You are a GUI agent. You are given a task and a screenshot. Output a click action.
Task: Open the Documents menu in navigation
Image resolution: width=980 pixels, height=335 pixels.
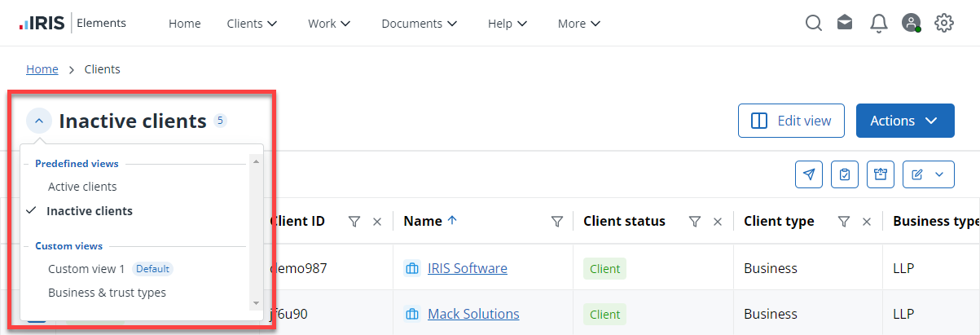[419, 24]
